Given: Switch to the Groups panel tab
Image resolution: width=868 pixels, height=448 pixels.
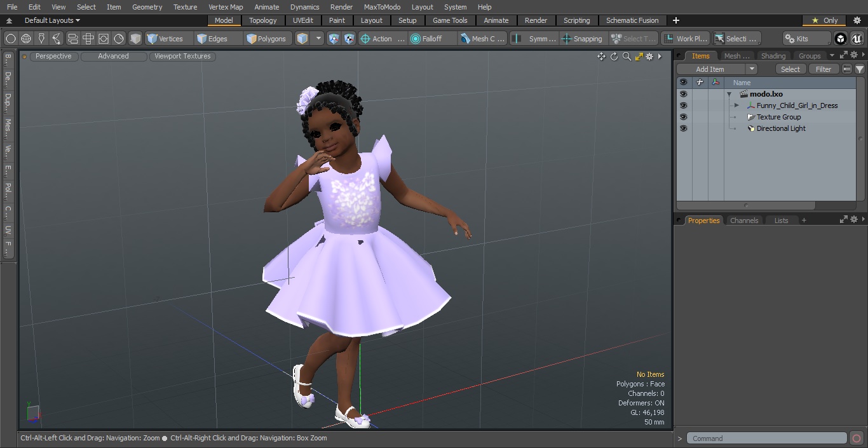Looking at the screenshot, I should coord(810,56).
